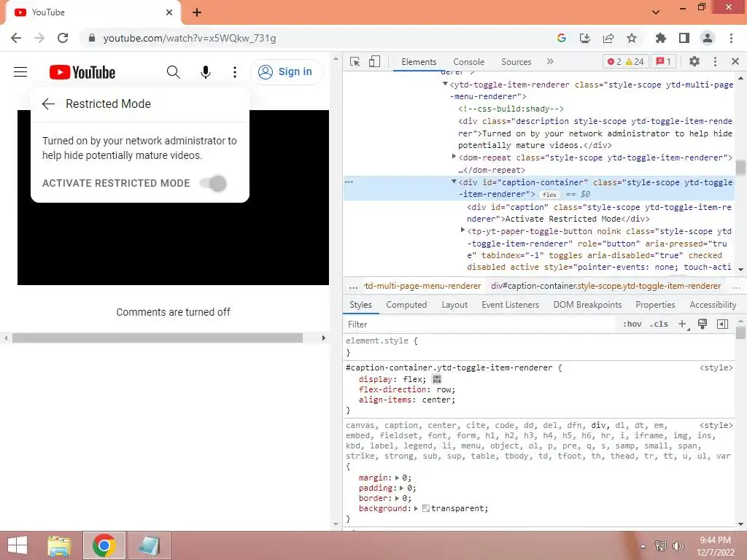
Task: Switch to the Sources tab
Action: point(516,62)
